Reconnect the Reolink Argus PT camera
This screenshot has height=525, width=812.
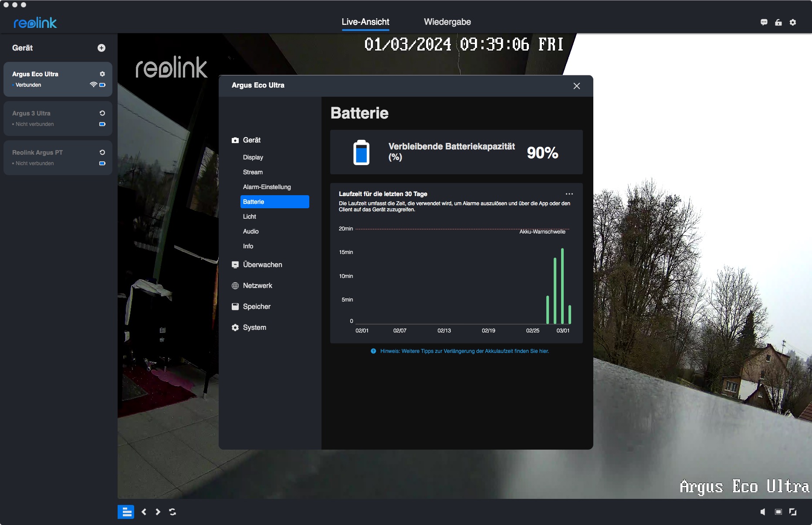(x=102, y=152)
